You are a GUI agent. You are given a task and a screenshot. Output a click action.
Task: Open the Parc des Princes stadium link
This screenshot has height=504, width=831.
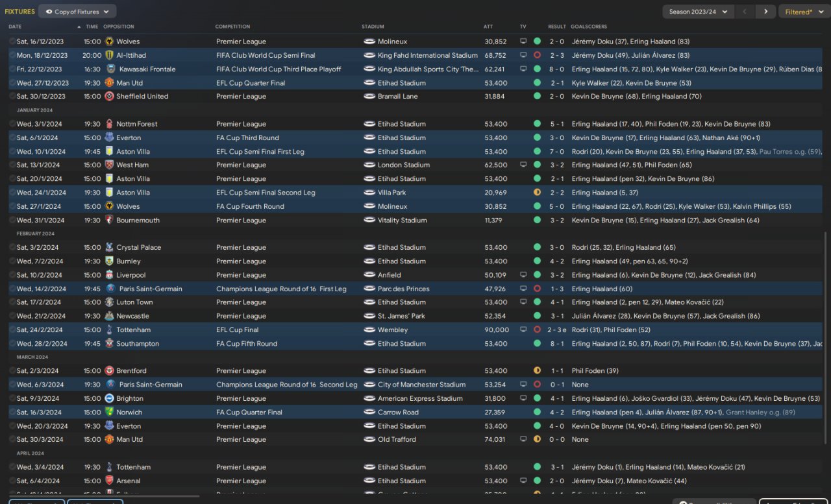point(403,289)
